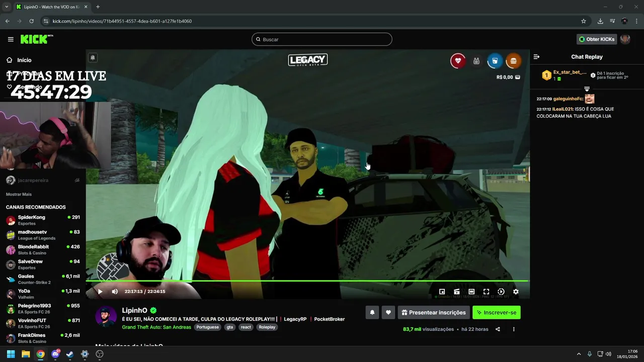Image resolution: width=644 pixels, height=362 pixels.
Task: Click Obter KICKs button
Action: (x=597, y=39)
